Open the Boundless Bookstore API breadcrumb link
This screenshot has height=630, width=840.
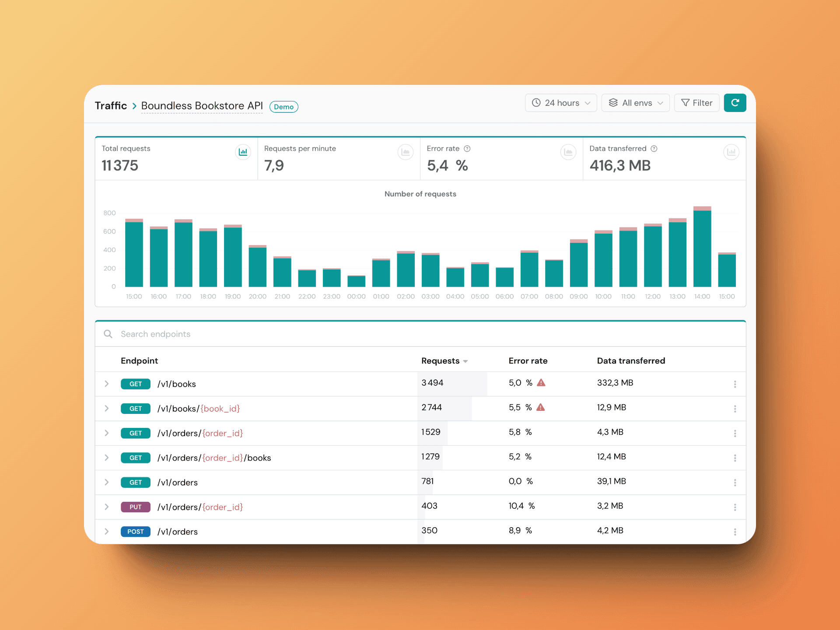[x=202, y=106]
